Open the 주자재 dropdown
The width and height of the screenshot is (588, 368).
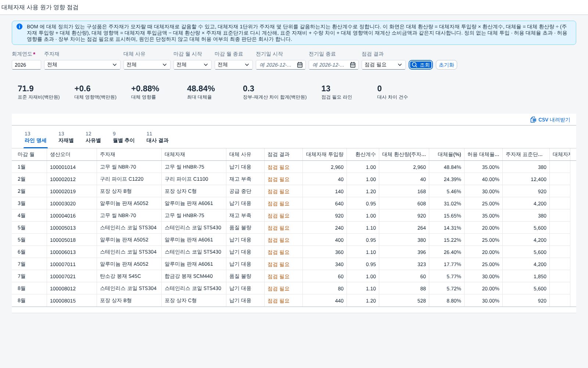82,65
